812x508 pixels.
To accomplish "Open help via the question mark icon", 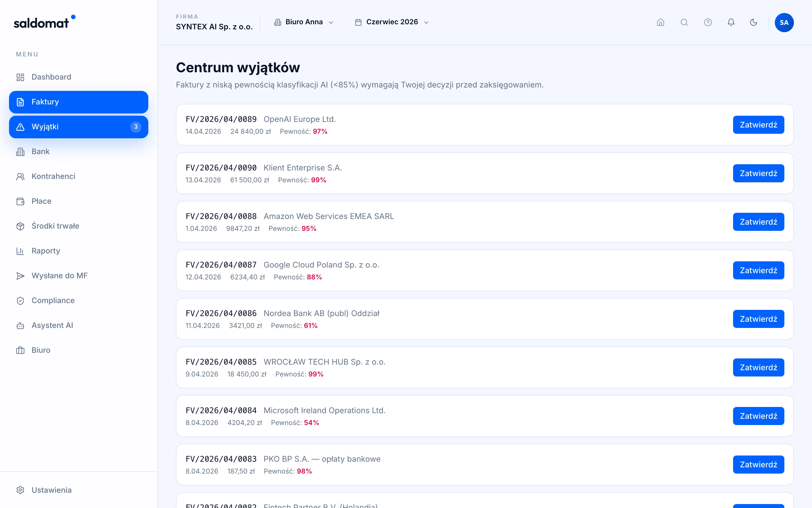I will pos(708,23).
